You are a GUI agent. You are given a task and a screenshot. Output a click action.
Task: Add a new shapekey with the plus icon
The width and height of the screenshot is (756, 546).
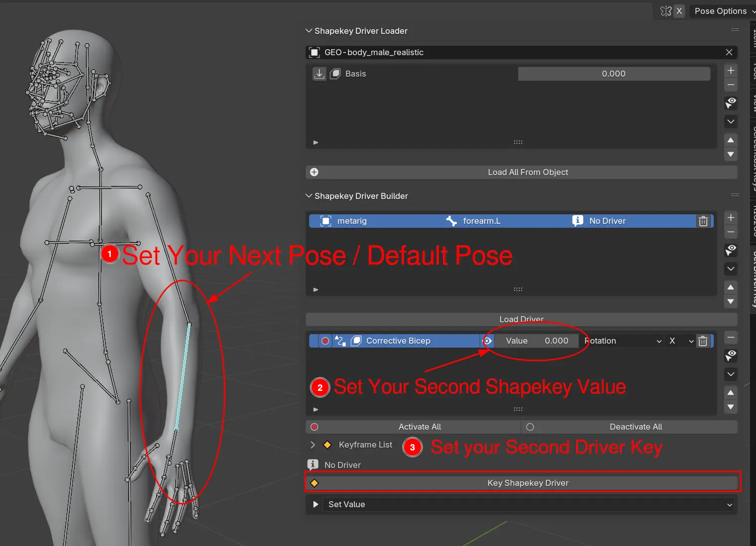[731, 70]
